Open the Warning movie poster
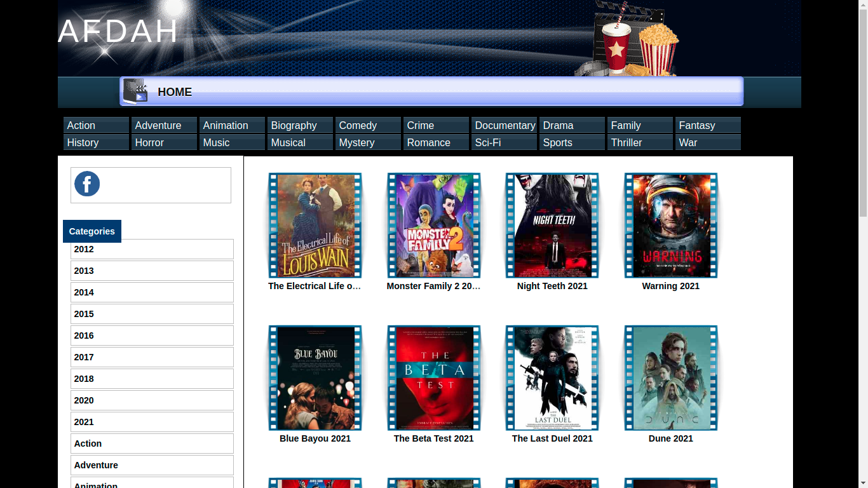 coord(671,226)
